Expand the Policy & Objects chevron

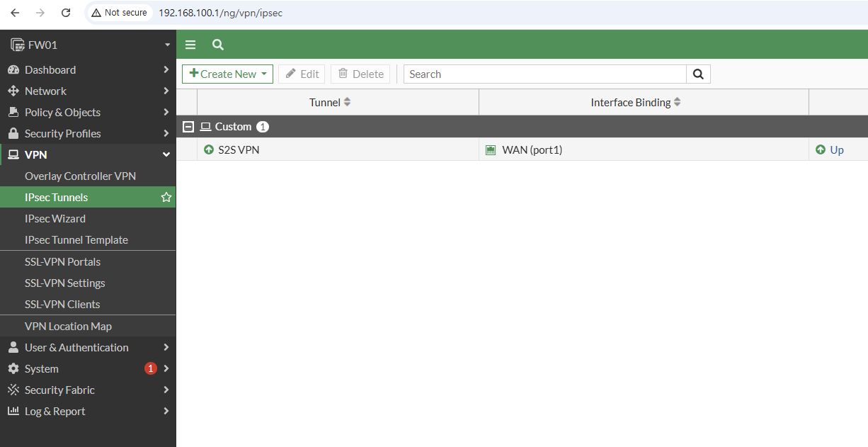click(x=166, y=112)
